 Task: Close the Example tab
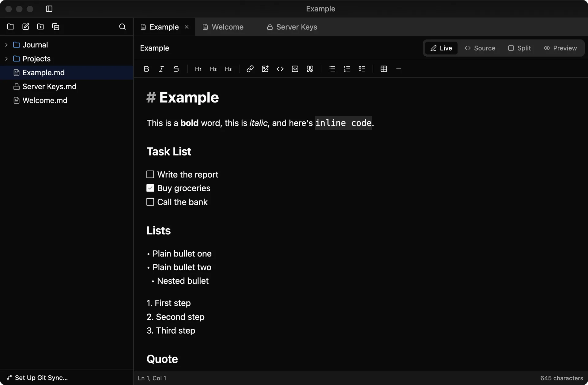click(187, 27)
